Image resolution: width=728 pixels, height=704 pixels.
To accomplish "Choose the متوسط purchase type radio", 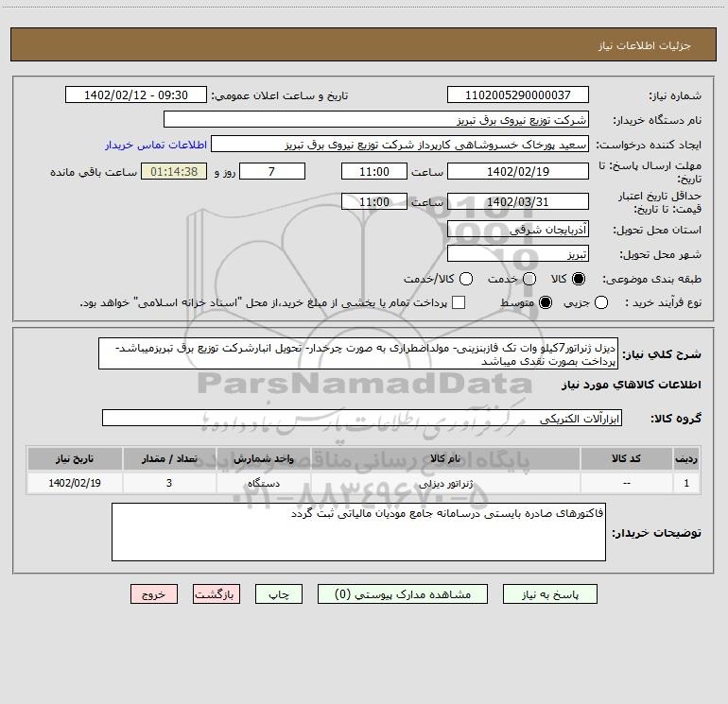I will pos(546,302).
